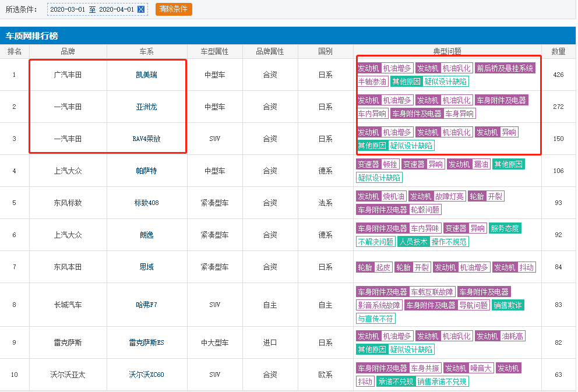Click the 272 complaint count
Screen dimensions: 578x392
558,107
